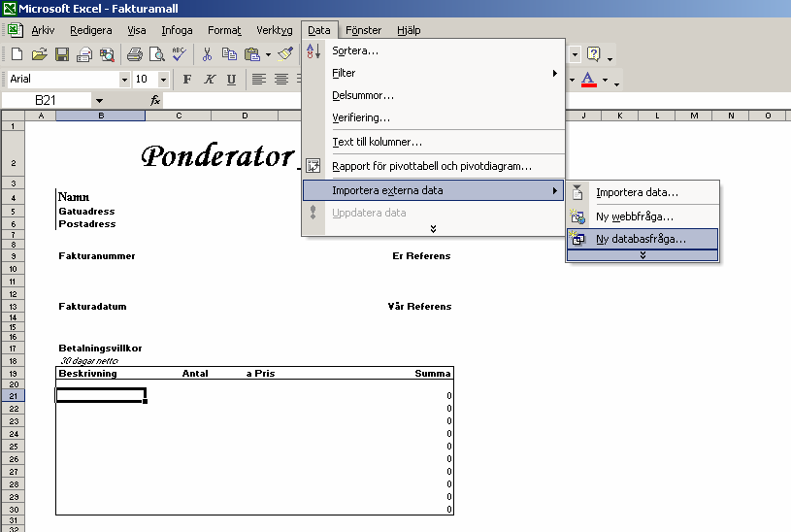Click the Beskrivning header cell
This screenshot has width=791, height=532.
point(87,374)
